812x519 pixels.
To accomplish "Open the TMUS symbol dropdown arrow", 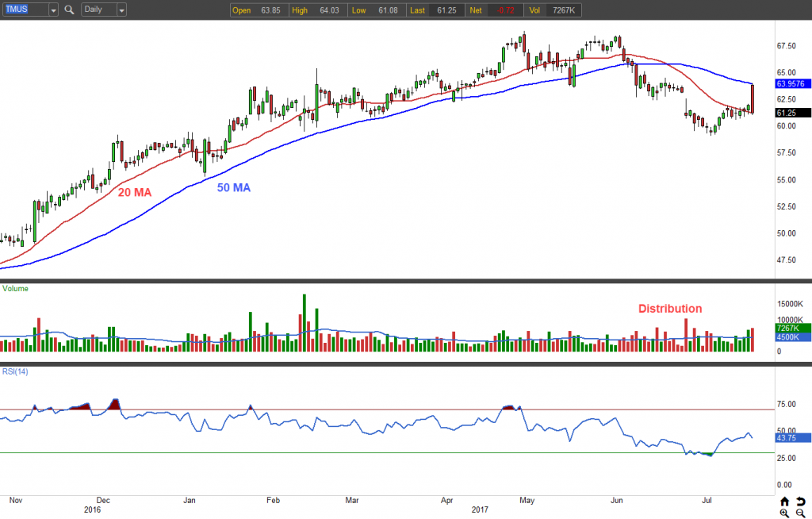I will coord(52,10).
